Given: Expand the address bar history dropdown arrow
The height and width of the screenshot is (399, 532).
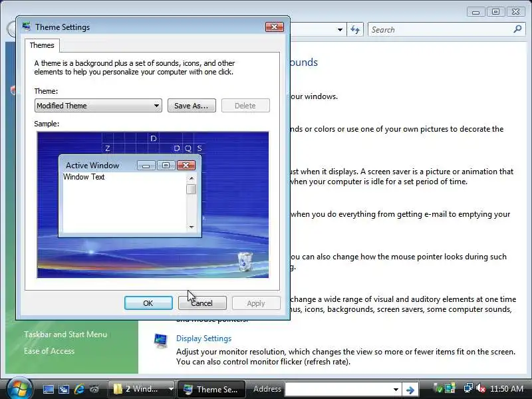Looking at the screenshot, I should pyautogui.click(x=340, y=29).
